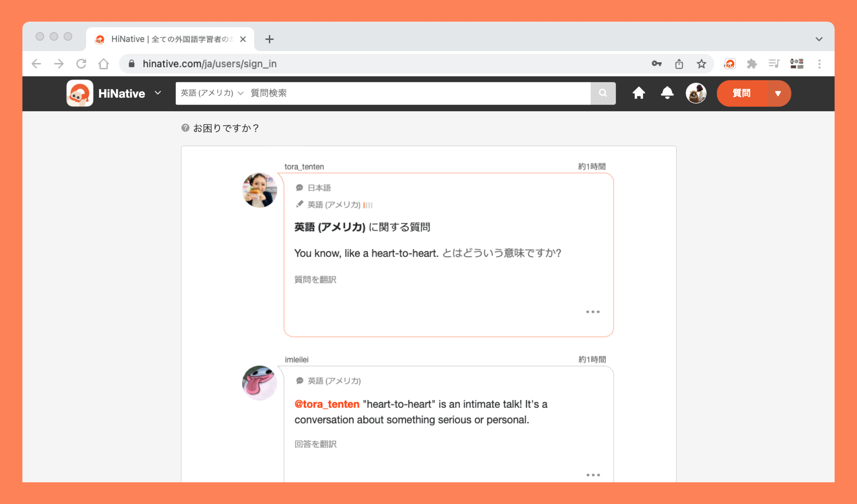
Task: Click the HiNative home icon in header
Action: 639,93
